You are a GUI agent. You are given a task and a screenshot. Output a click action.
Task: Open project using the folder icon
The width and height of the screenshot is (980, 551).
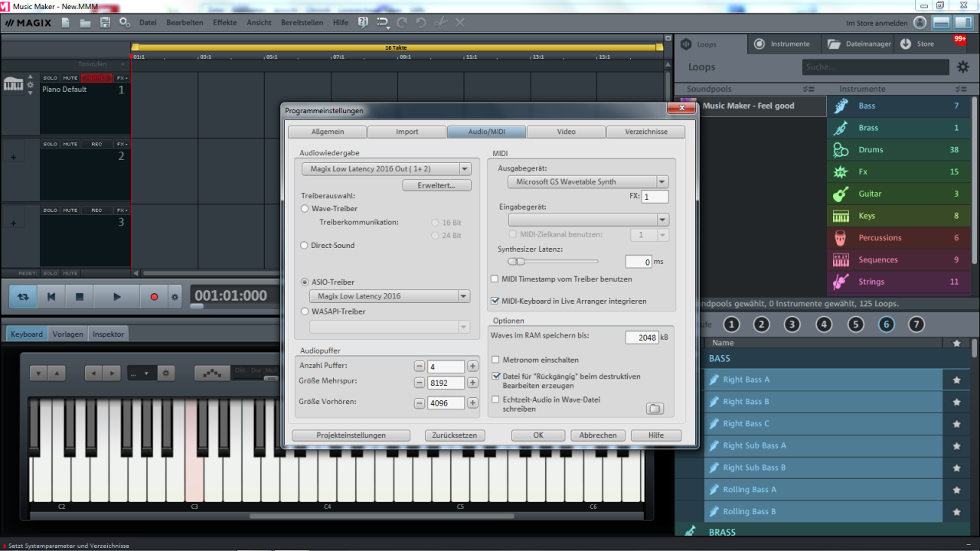point(85,23)
